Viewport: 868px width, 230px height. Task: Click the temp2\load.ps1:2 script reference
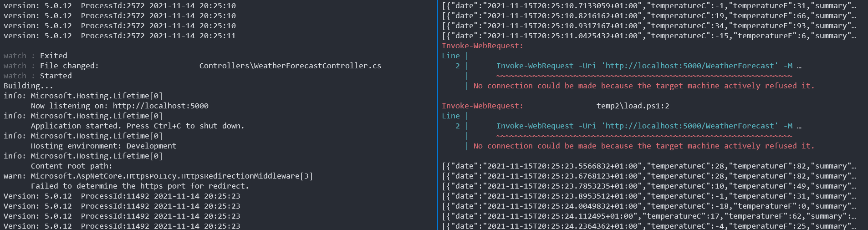pos(633,106)
